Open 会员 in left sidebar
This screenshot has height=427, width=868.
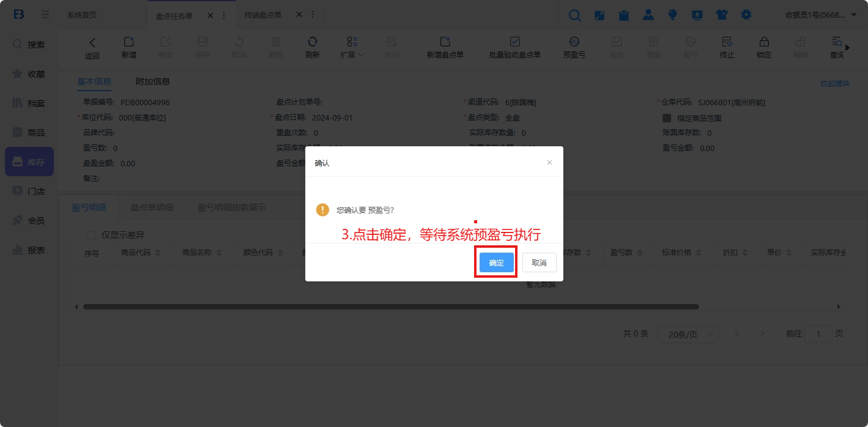pyautogui.click(x=29, y=221)
